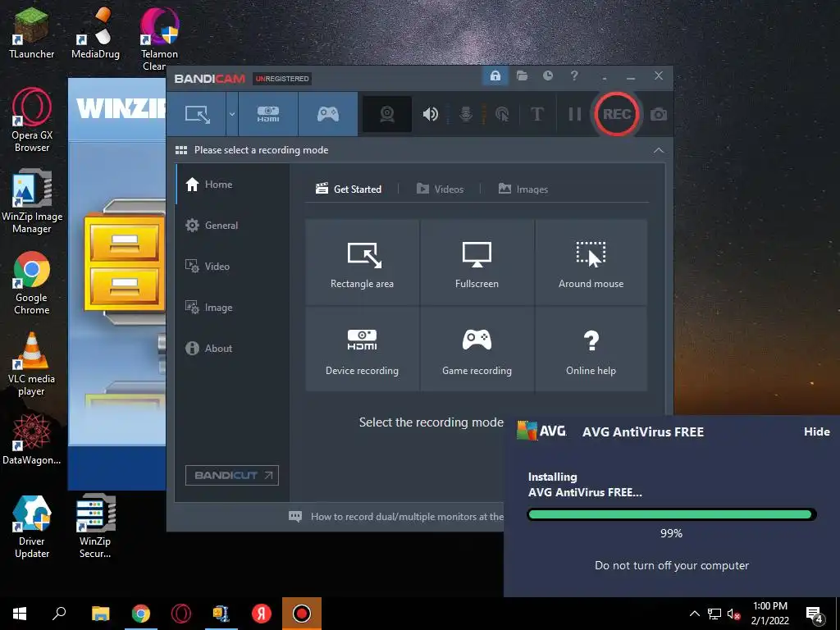Click the grid icon beside 'Please select a recording mode'
This screenshot has height=630, width=840.
pos(181,150)
